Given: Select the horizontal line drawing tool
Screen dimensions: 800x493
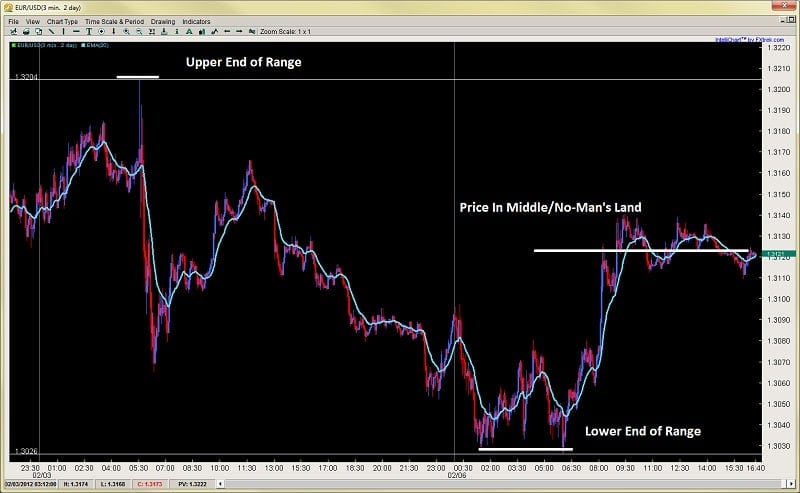Looking at the screenshot, I should coord(76,32).
